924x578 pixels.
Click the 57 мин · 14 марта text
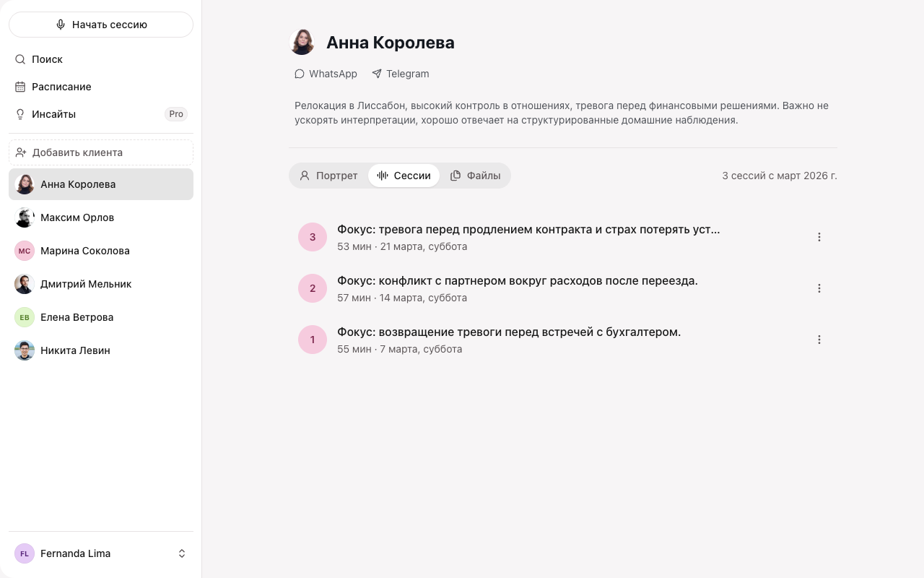pos(402,298)
